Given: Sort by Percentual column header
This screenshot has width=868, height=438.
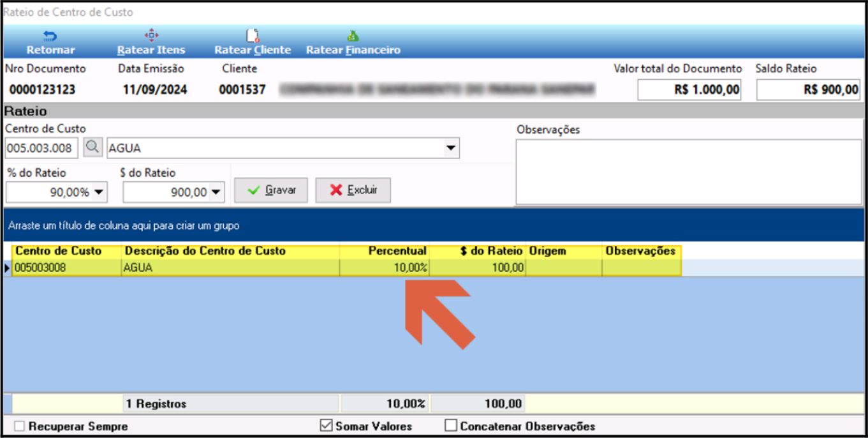Looking at the screenshot, I should 385,251.
